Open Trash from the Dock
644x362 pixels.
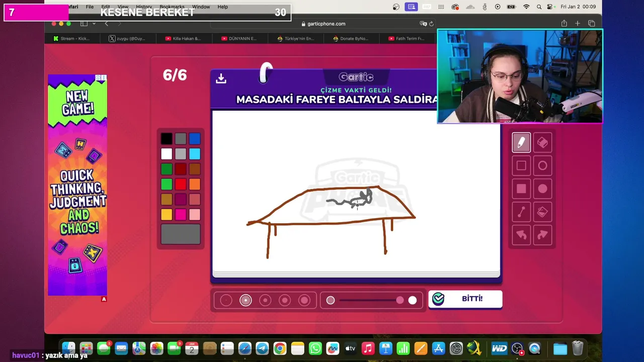(x=578, y=348)
